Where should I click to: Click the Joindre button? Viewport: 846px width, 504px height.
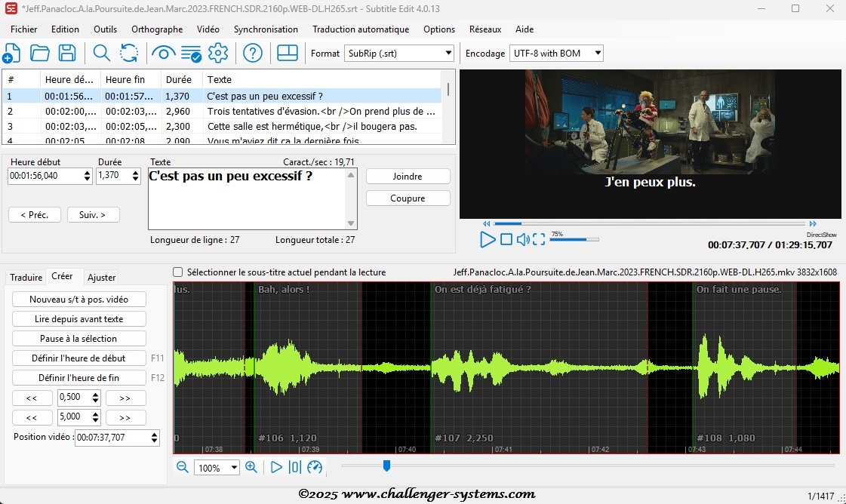pyautogui.click(x=408, y=176)
